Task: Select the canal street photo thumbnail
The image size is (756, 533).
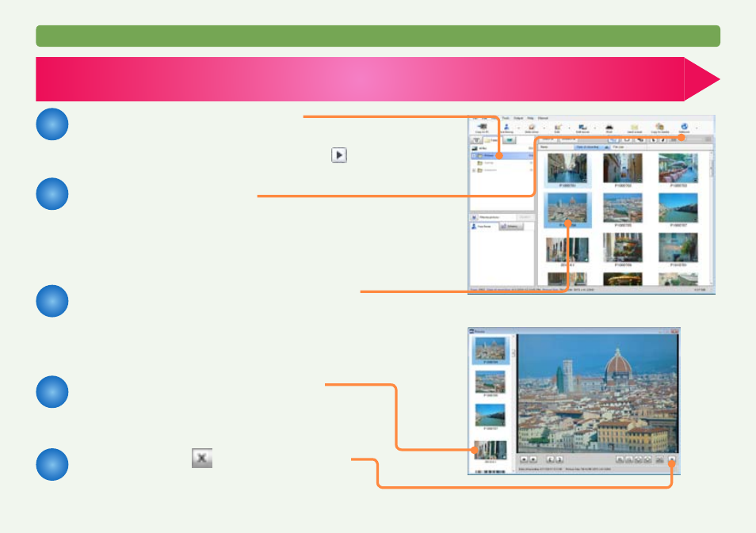Action: point(567,168)
